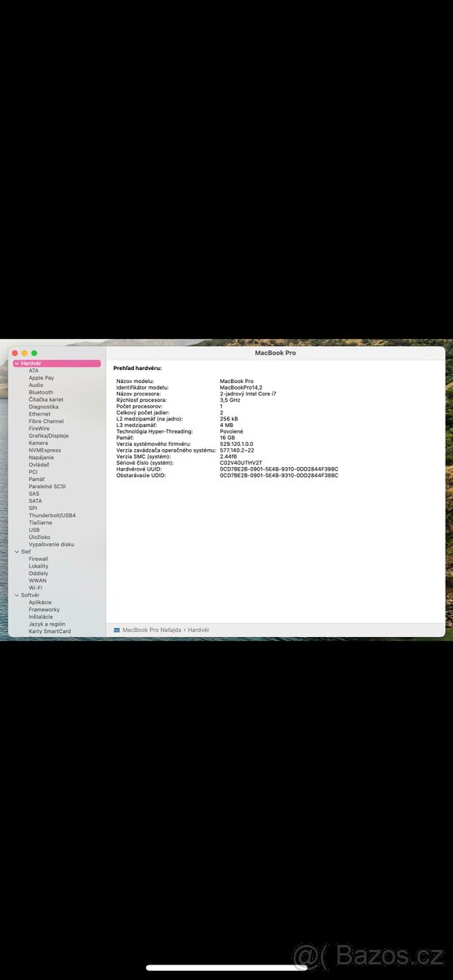Select Kamera in the sidebar
This screenshot has height=980, width=453.
38,443
